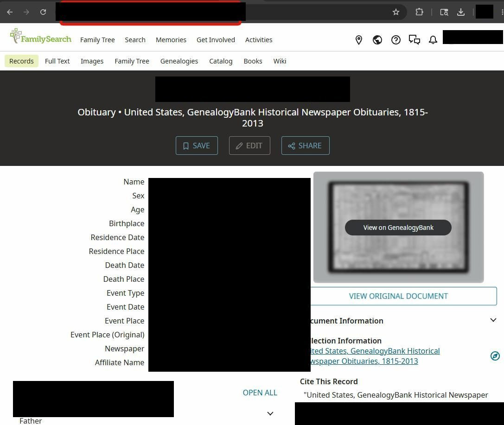Screen dimensions: 504x425
Task: Click the Affiliate Name label
Action: [x=120, y=362]
